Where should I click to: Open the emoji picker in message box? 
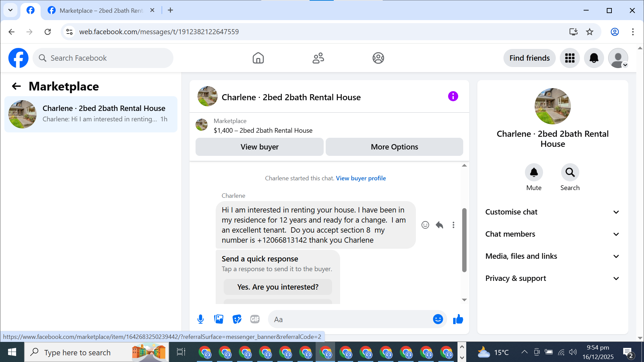[438, 319]
